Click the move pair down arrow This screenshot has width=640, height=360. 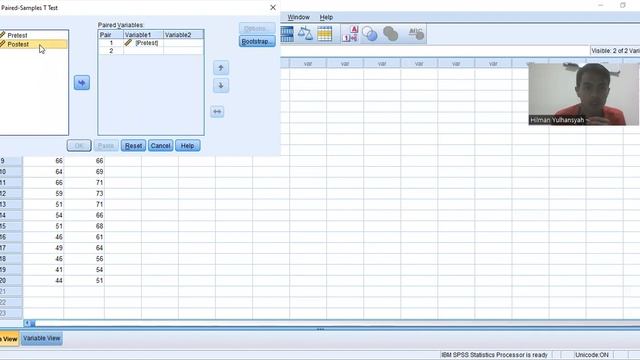[221, 85]
